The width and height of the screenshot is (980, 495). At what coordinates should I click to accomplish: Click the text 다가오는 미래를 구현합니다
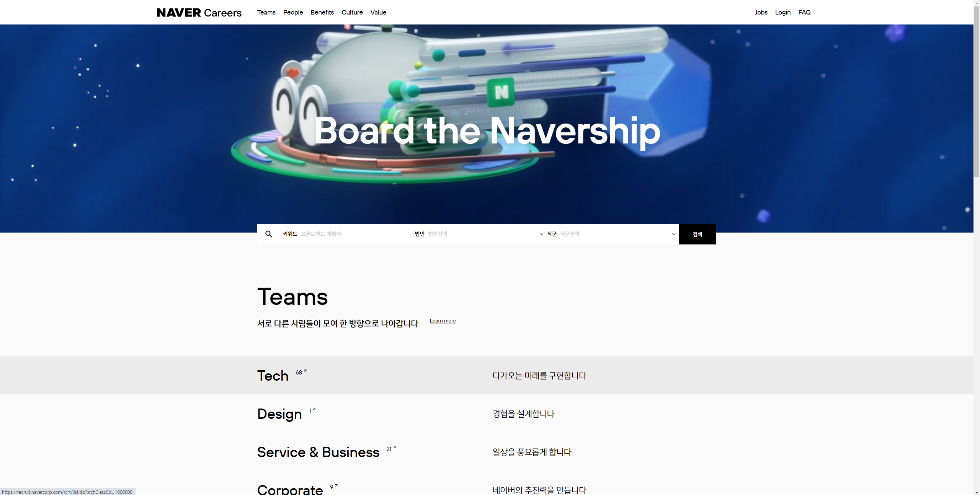[x=539, y=376]
